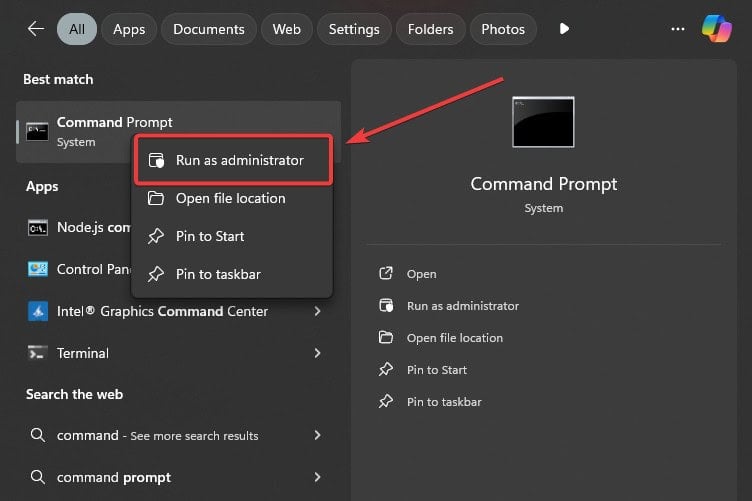Viewport: 752px width, 501px height.
Task: Switch to the Documents filter tab
Action: [x=209, y=29]
